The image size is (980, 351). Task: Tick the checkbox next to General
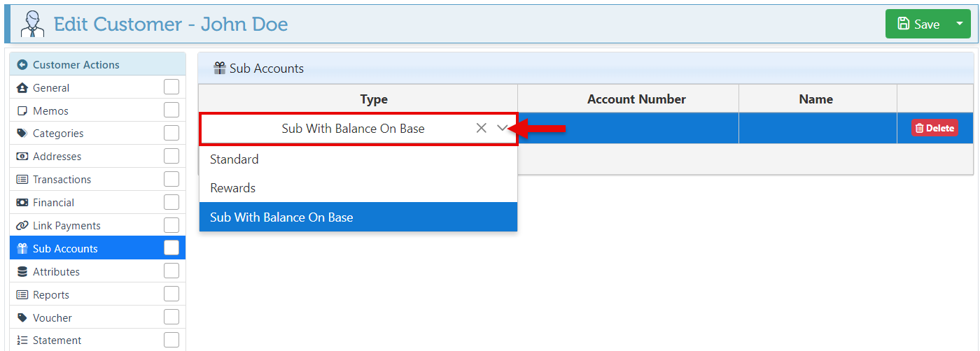171,87
